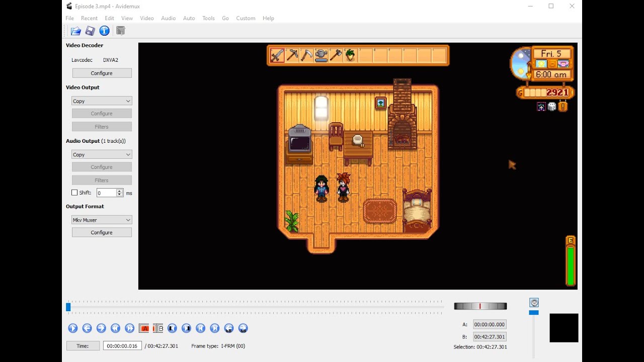
Task: Step back to the previous frame
Action: [x=87, y=328]
